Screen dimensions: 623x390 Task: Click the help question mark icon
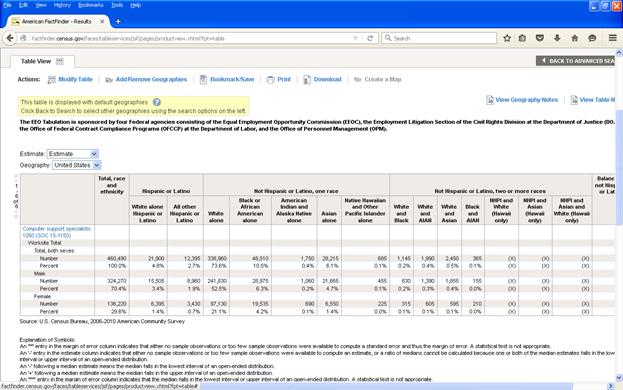pyautogui.click(x=157, y=102)
